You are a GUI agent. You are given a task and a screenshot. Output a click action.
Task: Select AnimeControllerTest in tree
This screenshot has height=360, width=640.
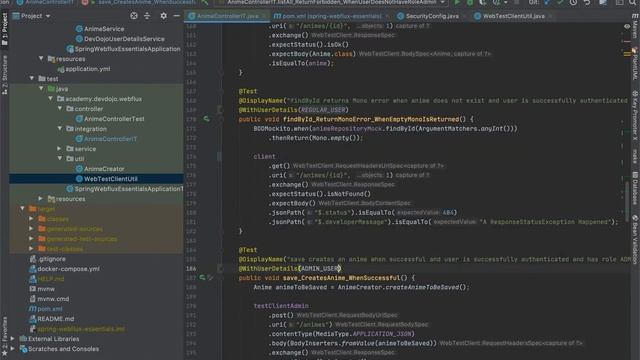click(x=114, y=119)
